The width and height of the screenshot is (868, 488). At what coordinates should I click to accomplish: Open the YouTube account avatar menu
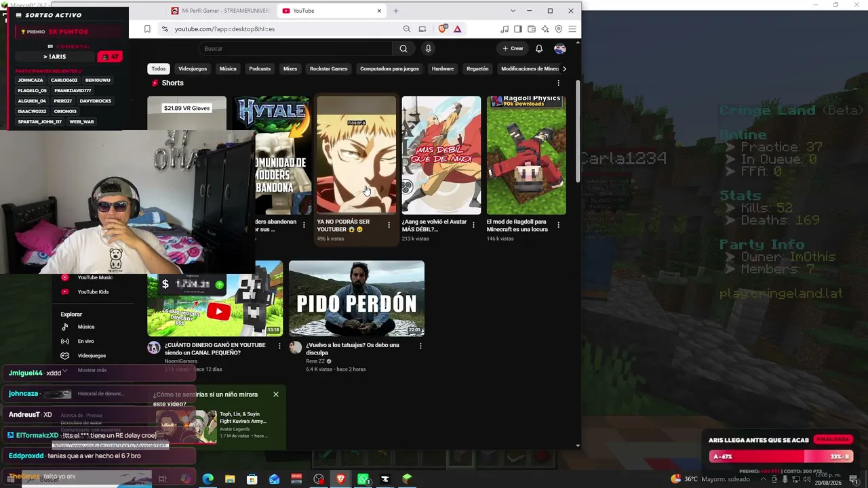click(560, 49)
